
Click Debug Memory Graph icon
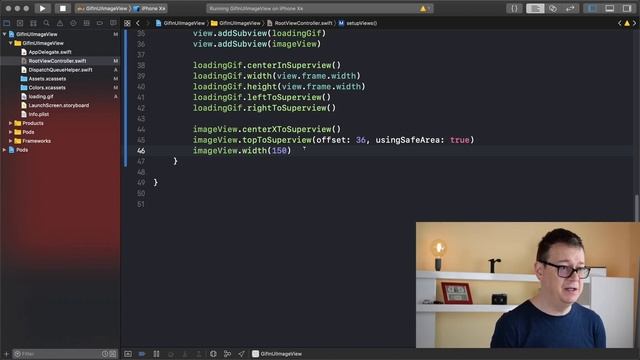click(227, 354)
